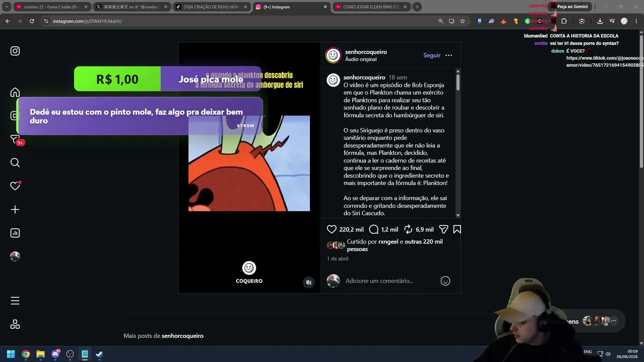Open Instagram search from sidebar
The image size is (644, 362).
click(15, 162)
